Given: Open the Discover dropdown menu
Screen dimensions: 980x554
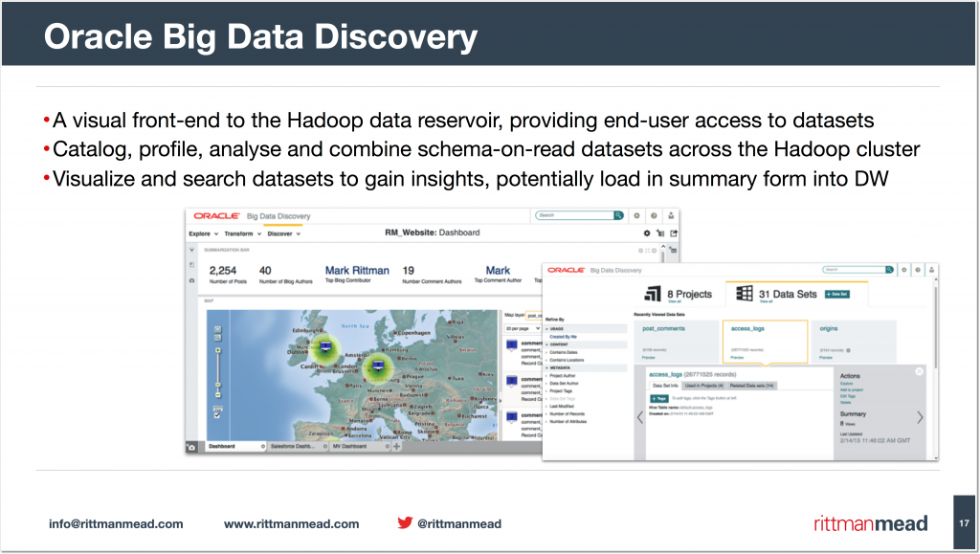Looking at the screenshot, I should tap(284, 233).
